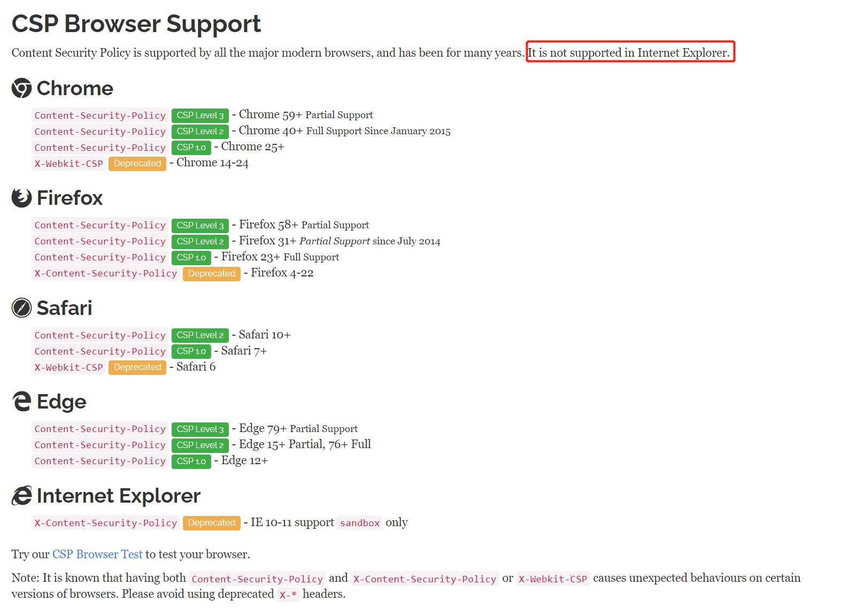Click the Content-Security-Policy code in Firefox 23+ row
The height and width of the screenshot is (616, 841).
pyautogui.click(x=100, y=258)
